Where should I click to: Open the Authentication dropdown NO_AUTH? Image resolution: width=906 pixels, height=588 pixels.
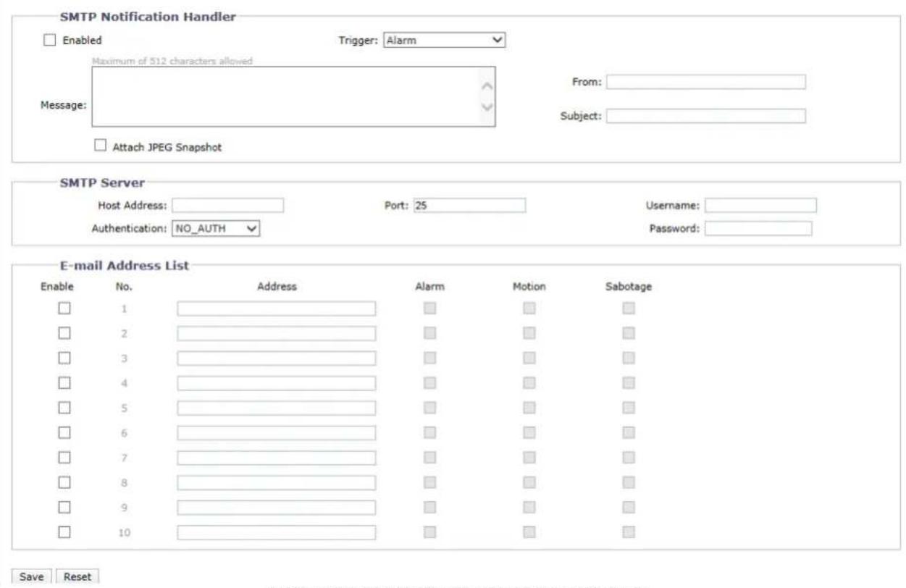(x=215, y=229)
